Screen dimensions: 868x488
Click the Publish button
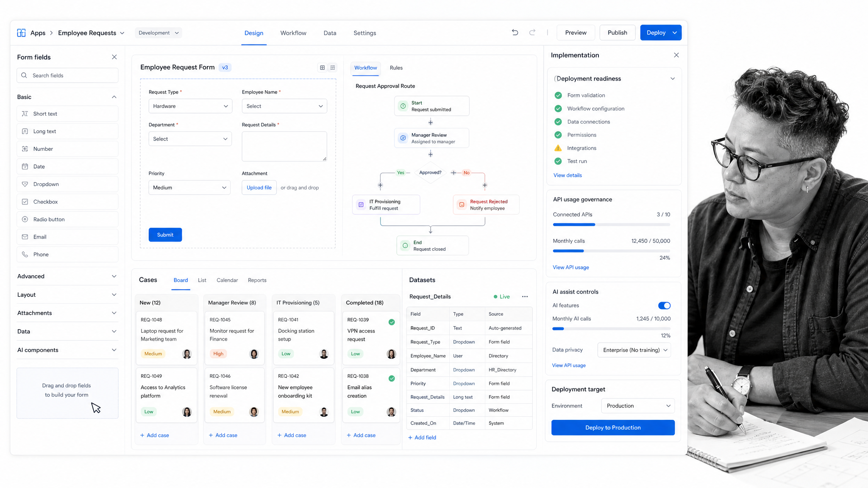click(x=617, y=33)
